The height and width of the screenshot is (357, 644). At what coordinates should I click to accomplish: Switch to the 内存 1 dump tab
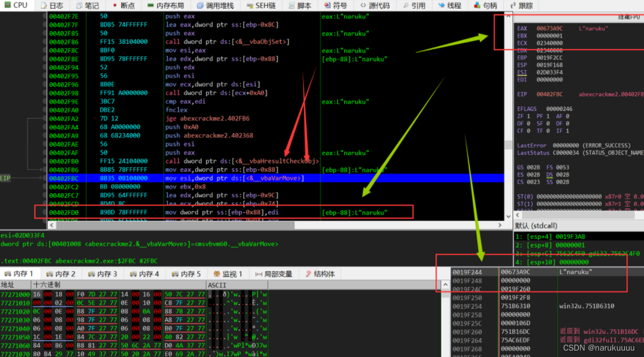(19, 273)
